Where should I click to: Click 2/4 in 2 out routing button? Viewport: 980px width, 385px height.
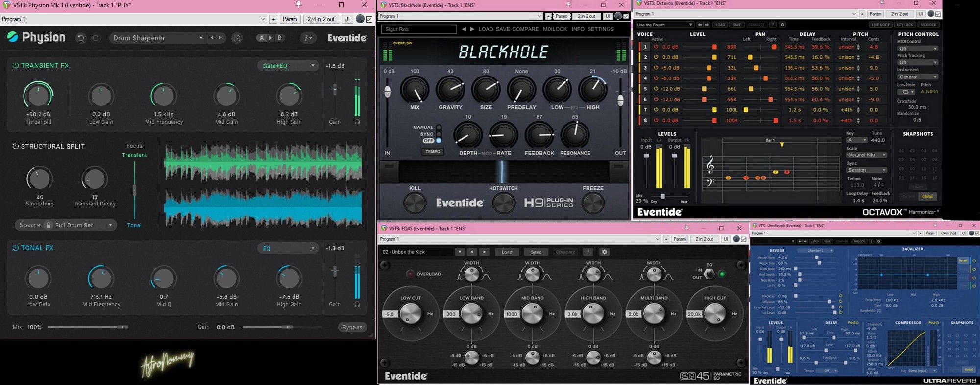coord(321,19)
